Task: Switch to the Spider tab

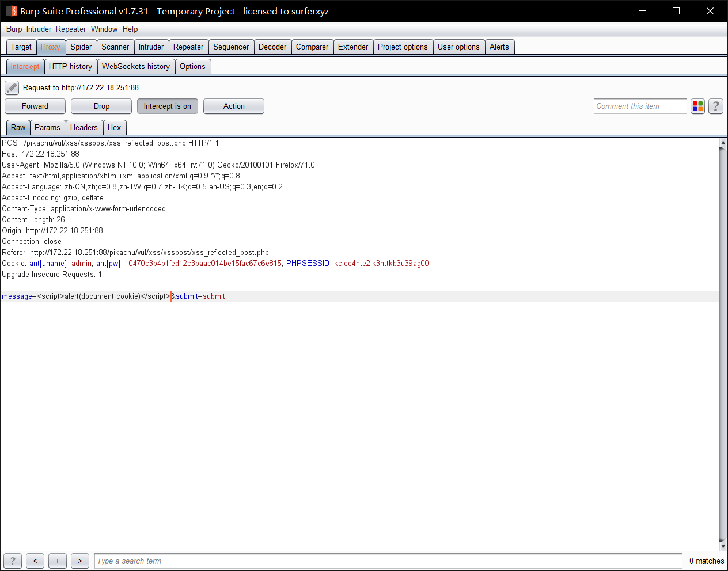Action: click(x=81, y=47)
